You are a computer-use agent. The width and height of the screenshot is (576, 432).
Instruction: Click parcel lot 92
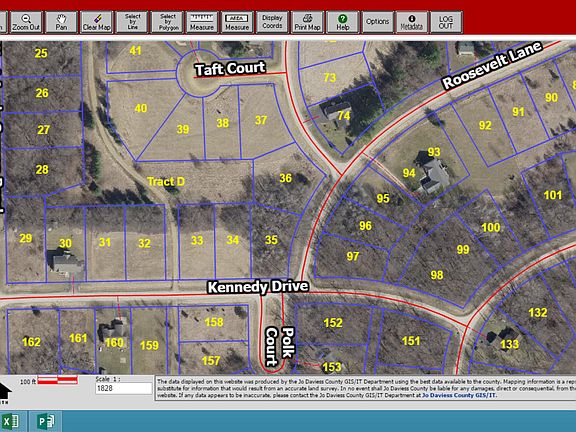tap(485, 126)
